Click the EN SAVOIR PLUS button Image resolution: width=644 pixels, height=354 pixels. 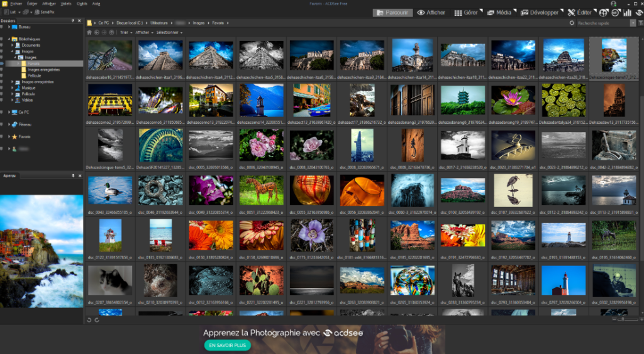[x=227, y=345]
